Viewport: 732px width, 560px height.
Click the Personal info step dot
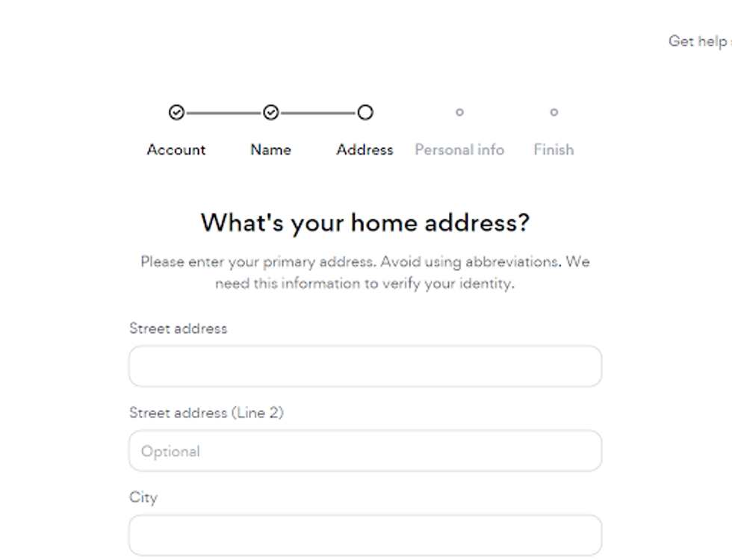[459, 113]
